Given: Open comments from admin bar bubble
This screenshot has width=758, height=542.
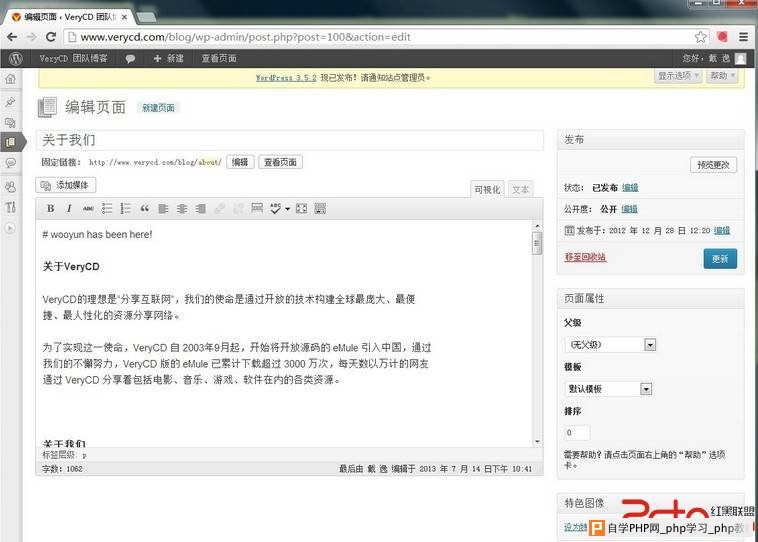Looking at the screenshot, I should (x=130, y=59).
